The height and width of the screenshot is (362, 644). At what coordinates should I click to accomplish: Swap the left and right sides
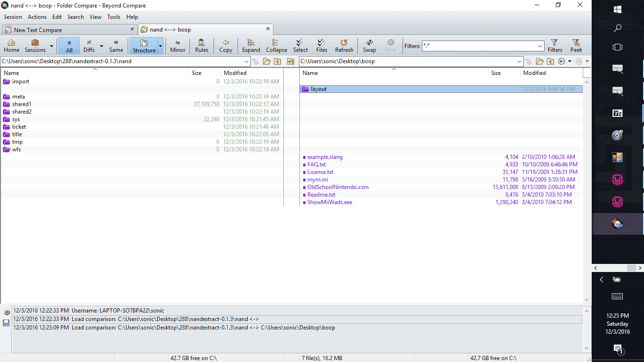tap(370, 46)
